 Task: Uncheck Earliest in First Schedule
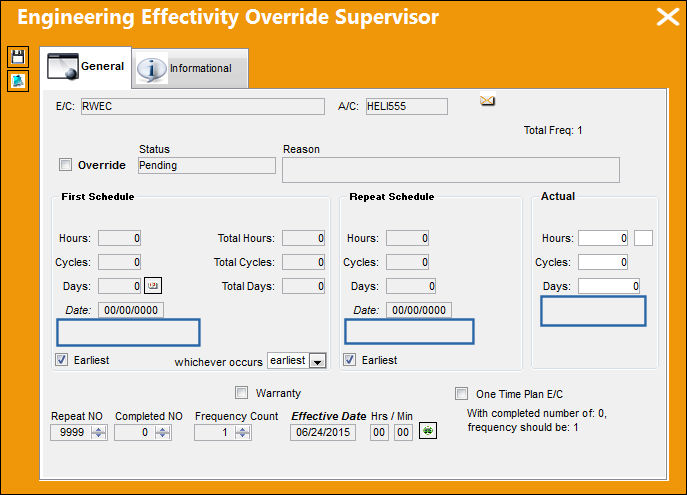click(62, 360)
